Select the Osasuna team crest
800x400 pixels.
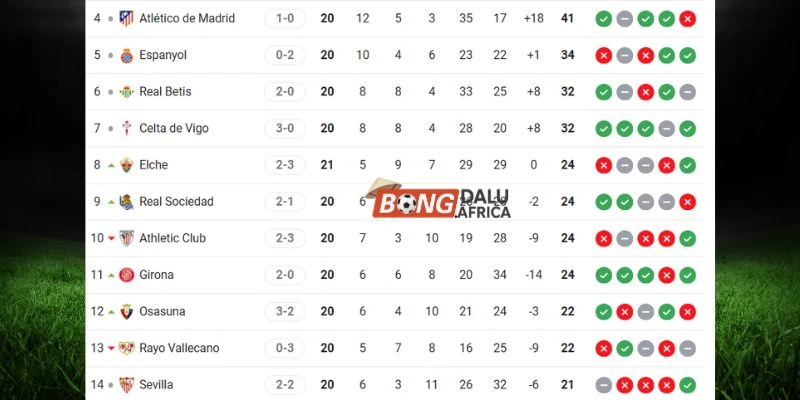click(x=126, y=311)
